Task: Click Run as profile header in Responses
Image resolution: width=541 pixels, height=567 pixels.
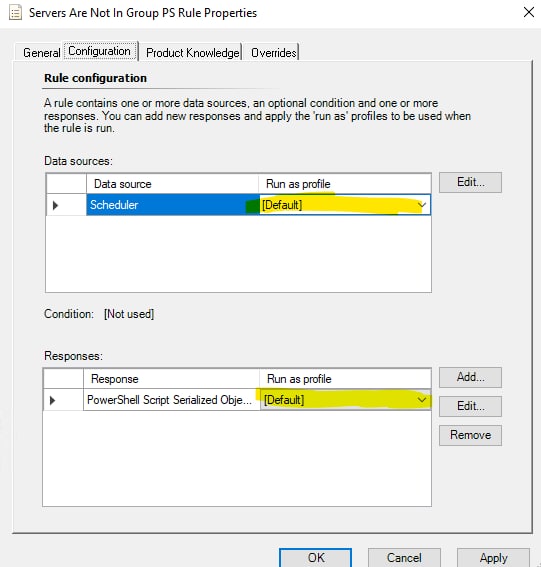Action: [345, 379]
